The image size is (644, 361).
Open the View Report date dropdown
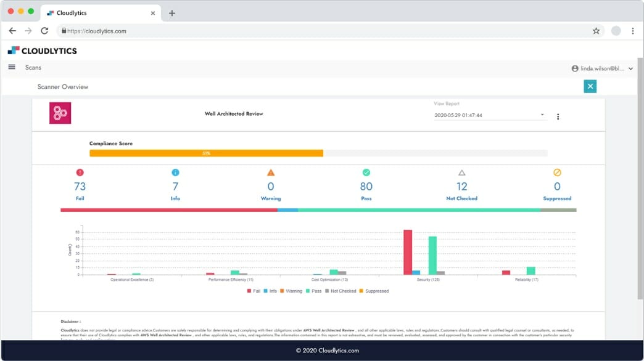pos(490,115)
